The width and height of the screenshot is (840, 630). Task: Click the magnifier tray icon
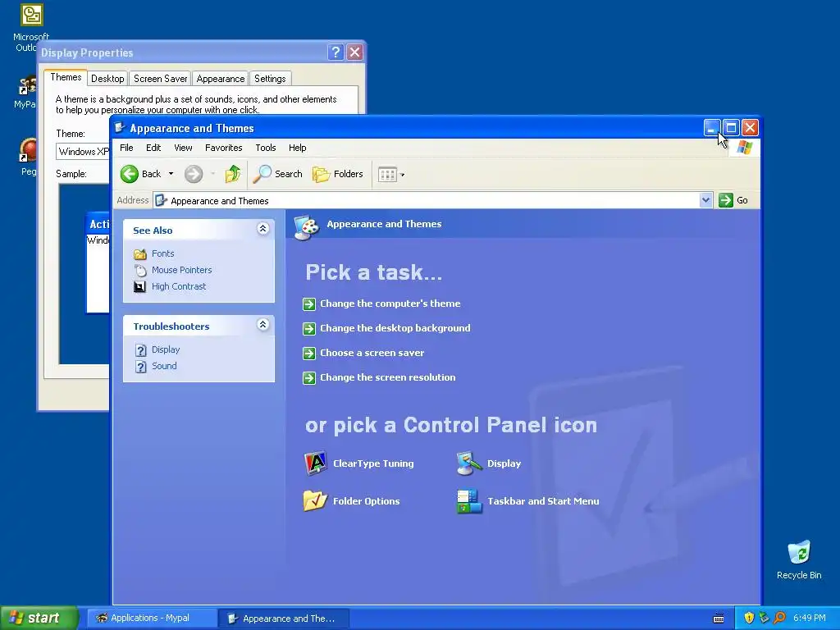[779, 619]
